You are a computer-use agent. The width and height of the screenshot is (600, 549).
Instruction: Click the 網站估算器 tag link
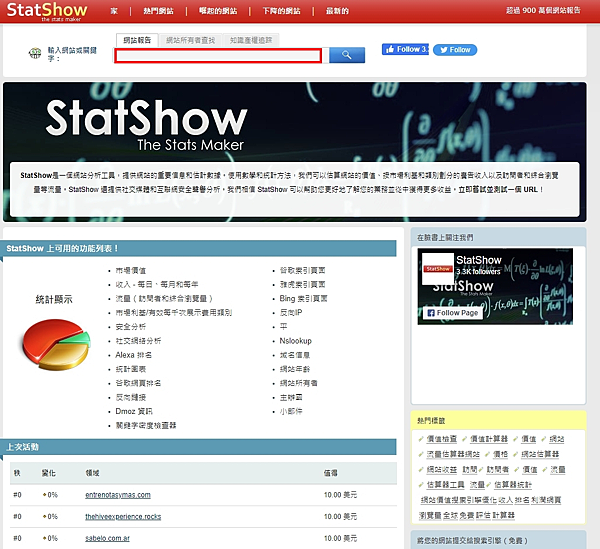540,454
